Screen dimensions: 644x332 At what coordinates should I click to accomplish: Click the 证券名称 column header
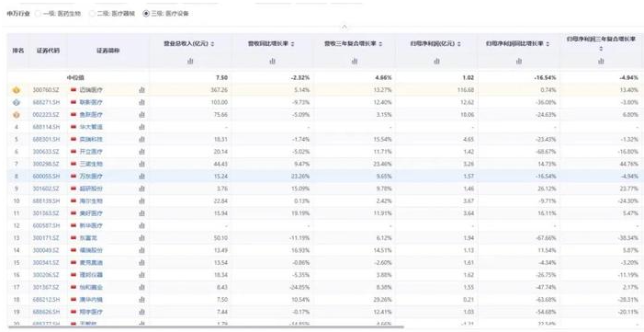pyautogui.click(x=108, y=51)
